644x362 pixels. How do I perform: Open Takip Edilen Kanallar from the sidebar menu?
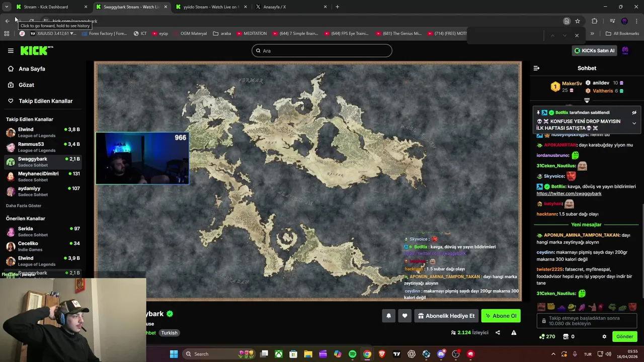tap(45, 101)
